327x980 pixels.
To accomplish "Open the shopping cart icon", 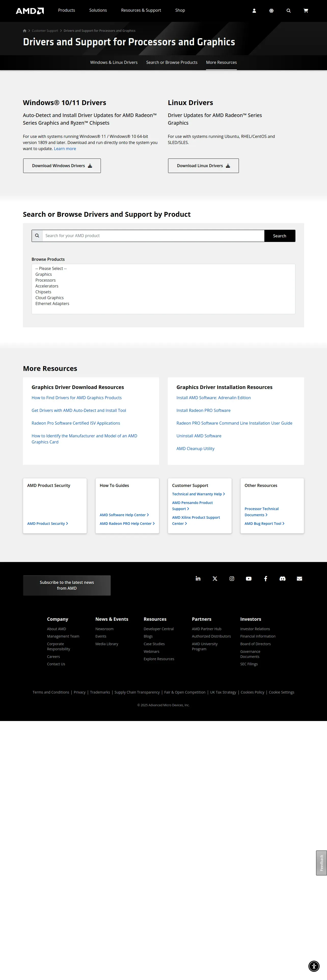I will [x=306, y=11].
